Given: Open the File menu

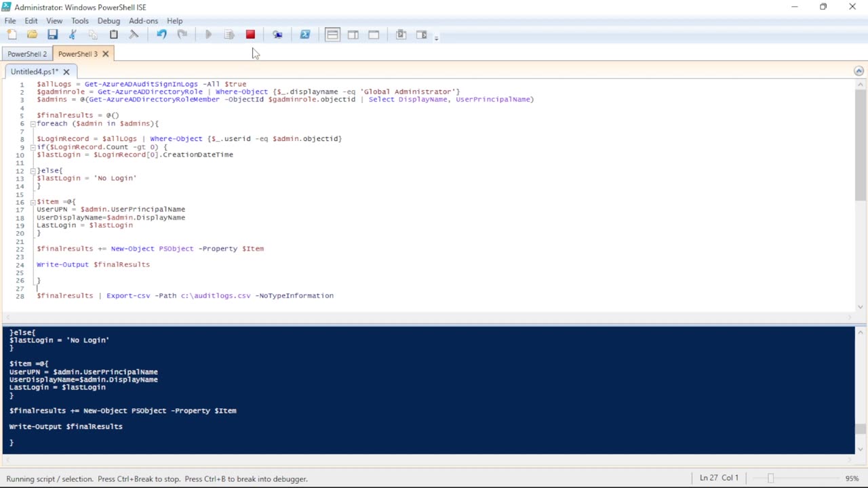Looking at the screenshot, I should [10, 21].
